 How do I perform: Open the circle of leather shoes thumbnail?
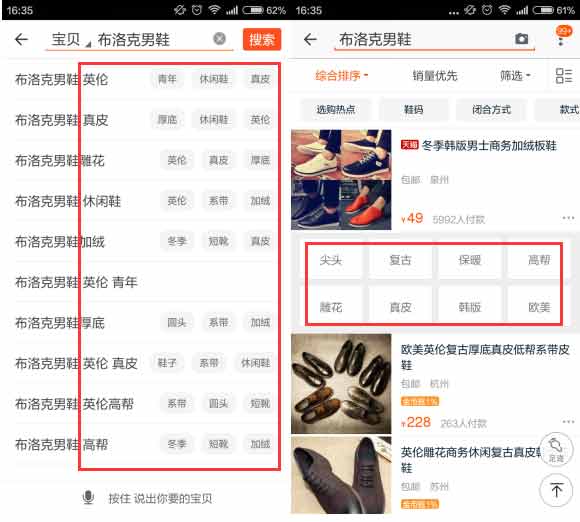coord(341,384)
